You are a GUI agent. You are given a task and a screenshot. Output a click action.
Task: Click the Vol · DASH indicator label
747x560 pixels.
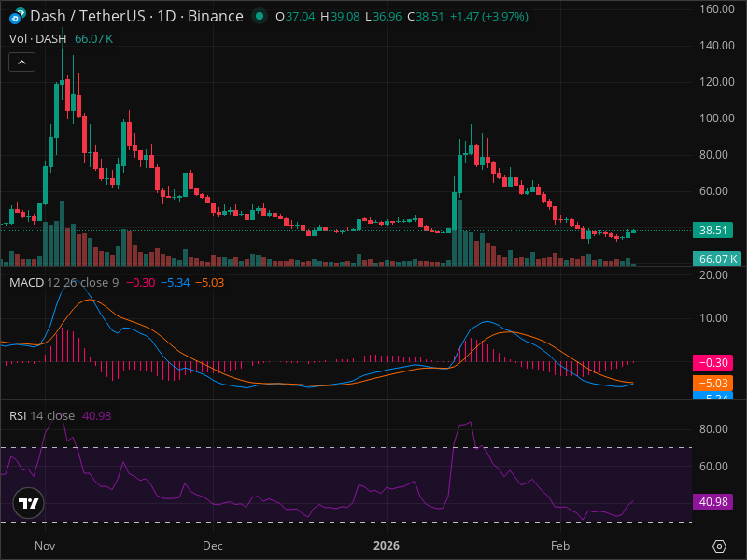pyautogui.click(x=37, y=39)
